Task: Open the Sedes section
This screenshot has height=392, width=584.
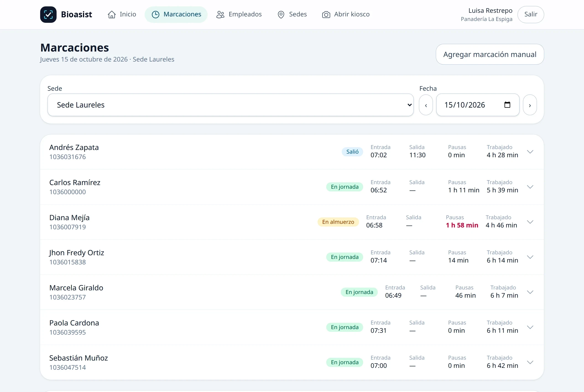Action: [292, 15]
